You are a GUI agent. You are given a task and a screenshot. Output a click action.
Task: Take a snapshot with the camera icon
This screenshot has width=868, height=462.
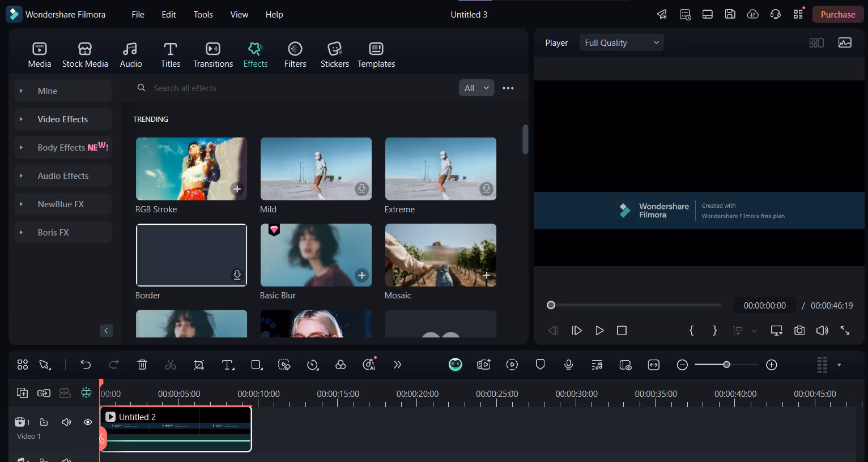pyautogui.click(x=799, y=331)
